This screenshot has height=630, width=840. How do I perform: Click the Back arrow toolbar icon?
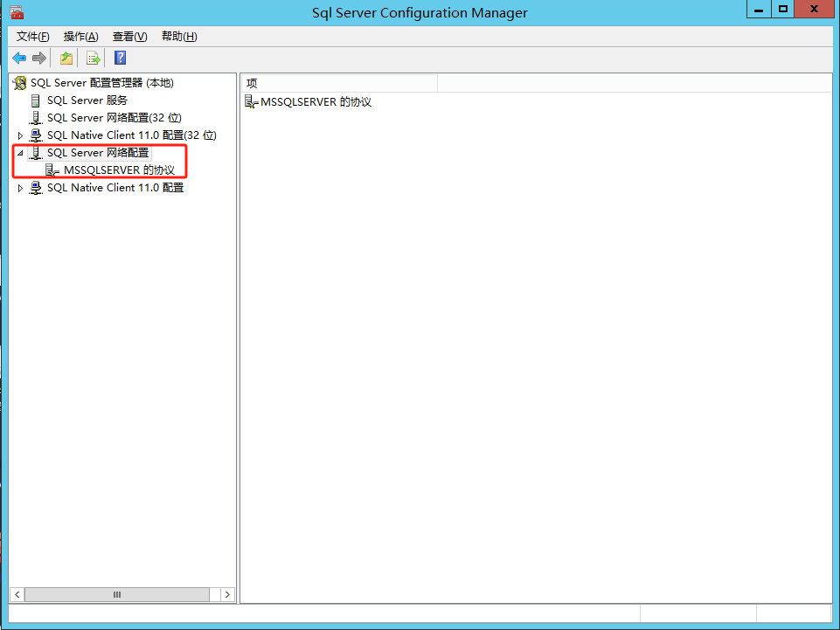click(x=19, y=58)
